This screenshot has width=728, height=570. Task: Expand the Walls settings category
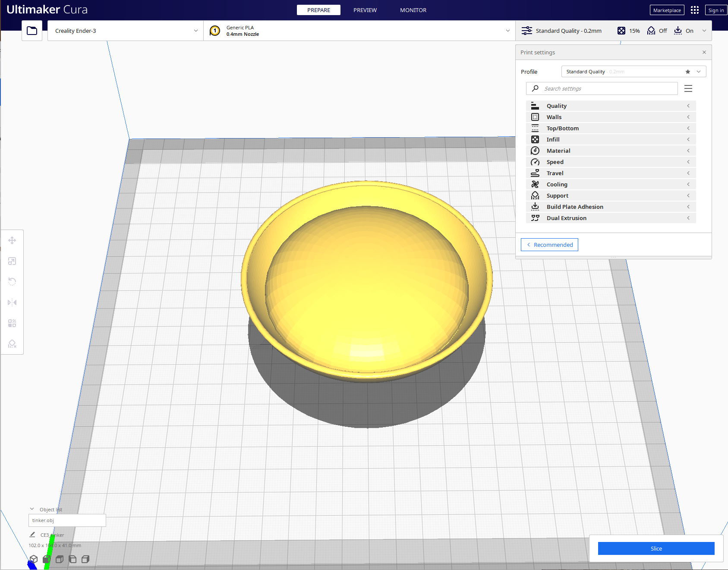[x=611, y=117]
